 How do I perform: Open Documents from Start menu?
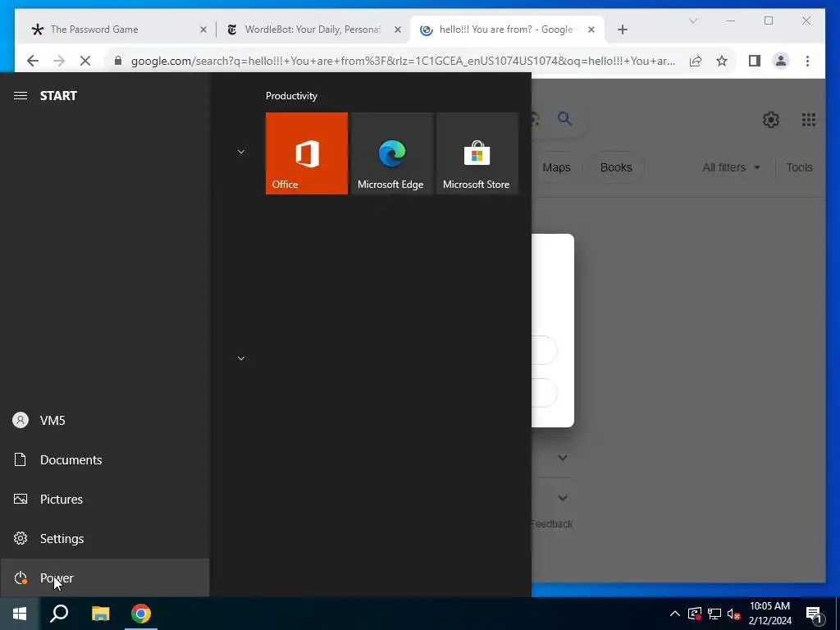(104, 459)
